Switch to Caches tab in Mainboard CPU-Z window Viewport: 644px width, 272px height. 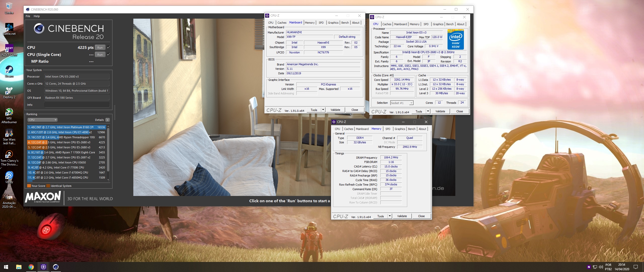[282, 23]
